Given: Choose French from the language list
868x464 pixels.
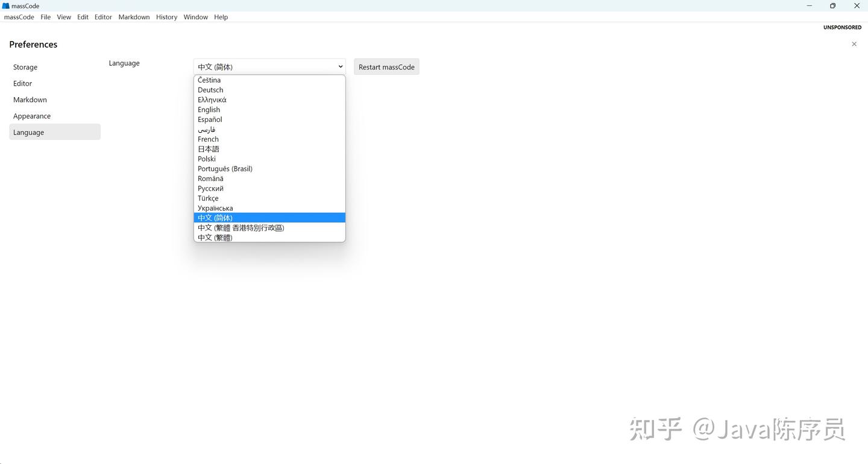Looking at the screenshot, I should pos(269,139).
